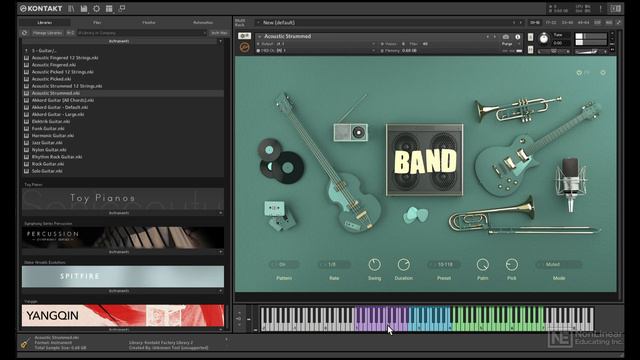Open the 5 - Guitar parent folder row

coord(122,51)
